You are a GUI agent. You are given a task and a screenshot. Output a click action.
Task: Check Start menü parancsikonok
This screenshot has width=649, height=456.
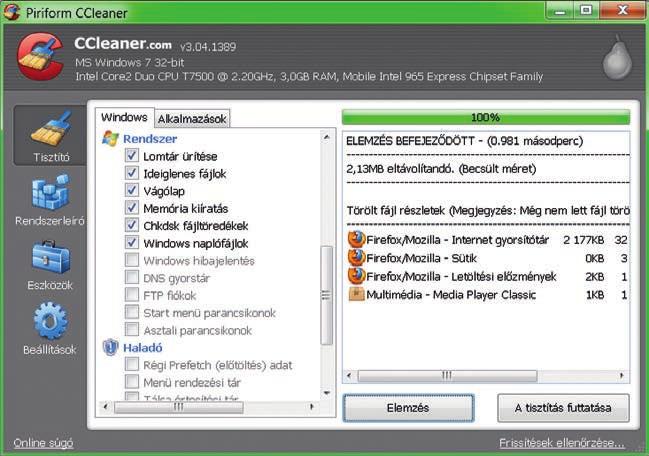(132, 312)
